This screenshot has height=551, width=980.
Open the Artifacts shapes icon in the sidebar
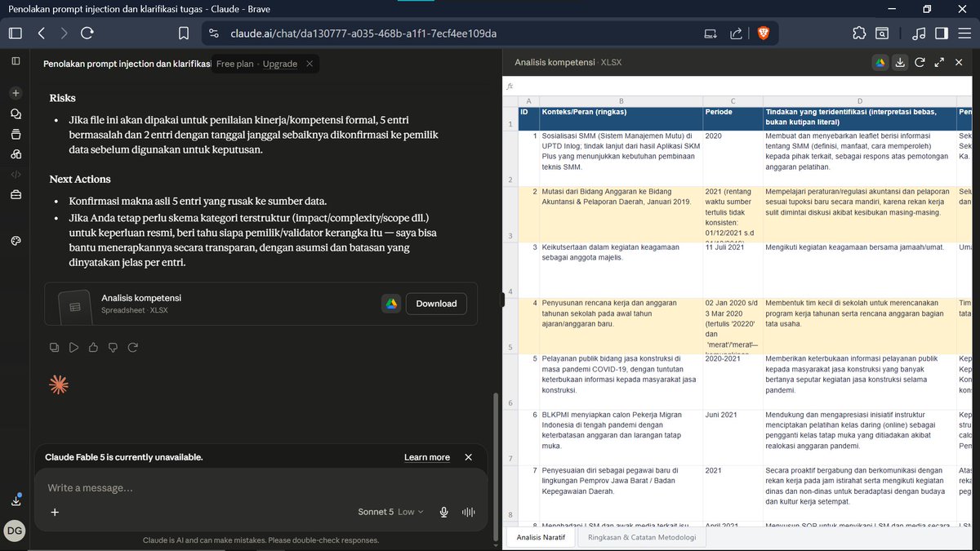(16, 153)
